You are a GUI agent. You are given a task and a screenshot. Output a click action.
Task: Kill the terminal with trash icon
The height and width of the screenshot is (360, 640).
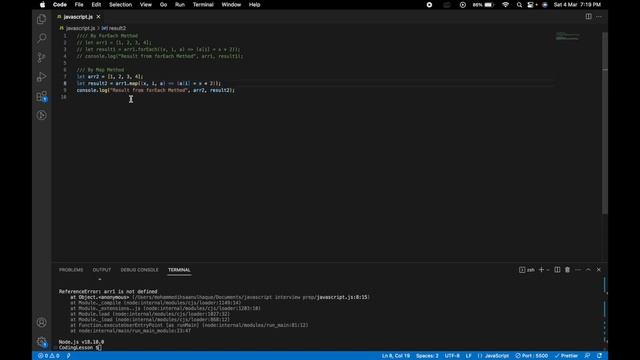coord(567,270)
